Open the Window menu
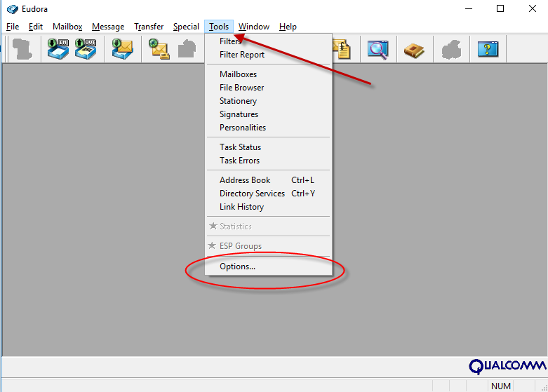This screenshot has height=392, width=548. 254,27
